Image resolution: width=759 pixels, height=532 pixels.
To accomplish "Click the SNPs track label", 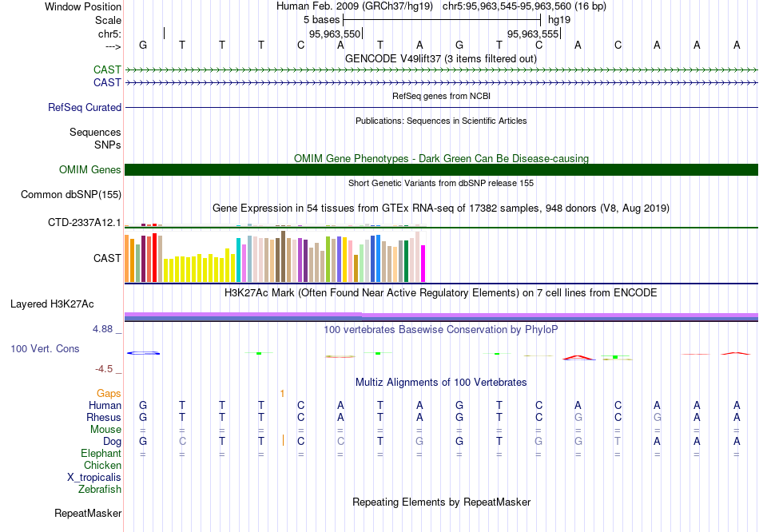I will pos(108,145).
